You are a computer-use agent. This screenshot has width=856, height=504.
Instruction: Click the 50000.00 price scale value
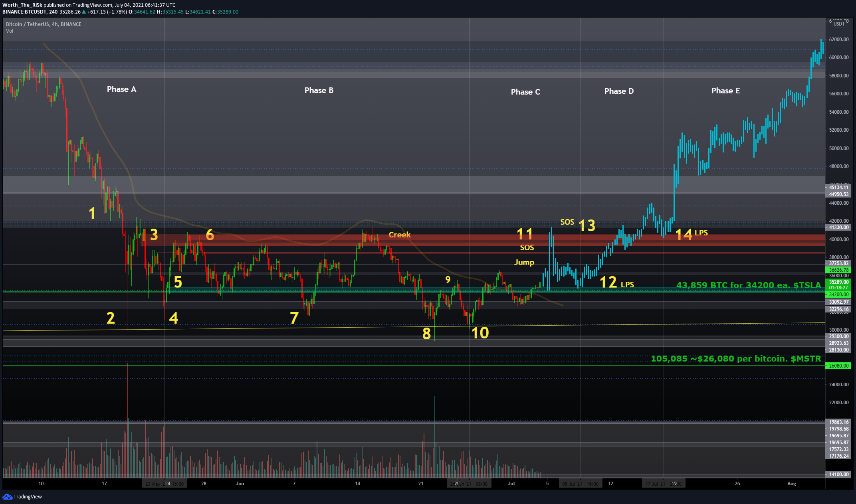click(838, 148)
